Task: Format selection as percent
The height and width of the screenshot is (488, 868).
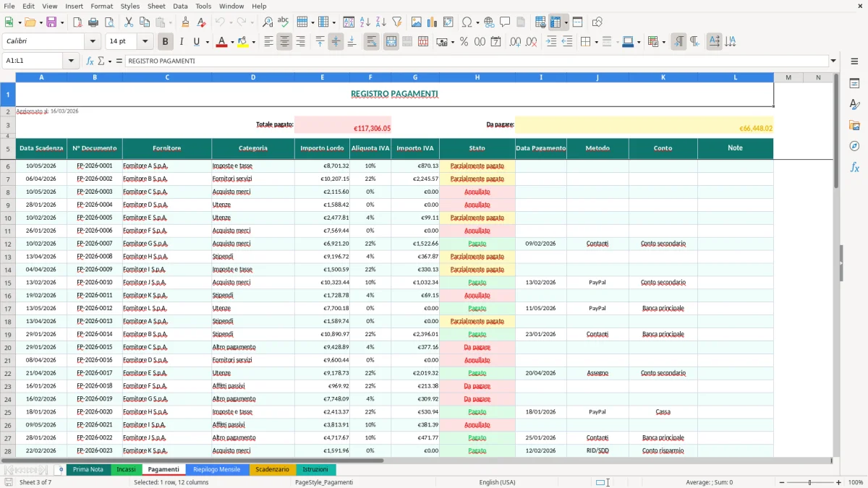Action: [464, 42]
